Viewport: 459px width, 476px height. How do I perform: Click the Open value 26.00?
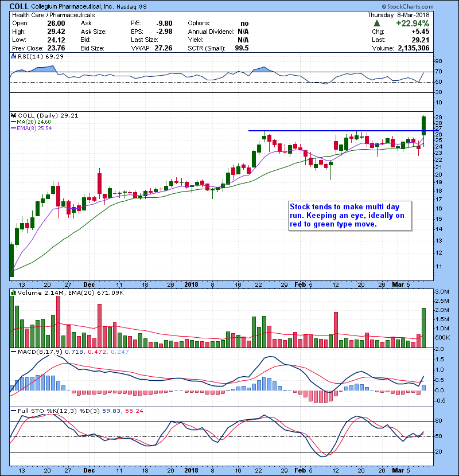[x=56, y=24]
